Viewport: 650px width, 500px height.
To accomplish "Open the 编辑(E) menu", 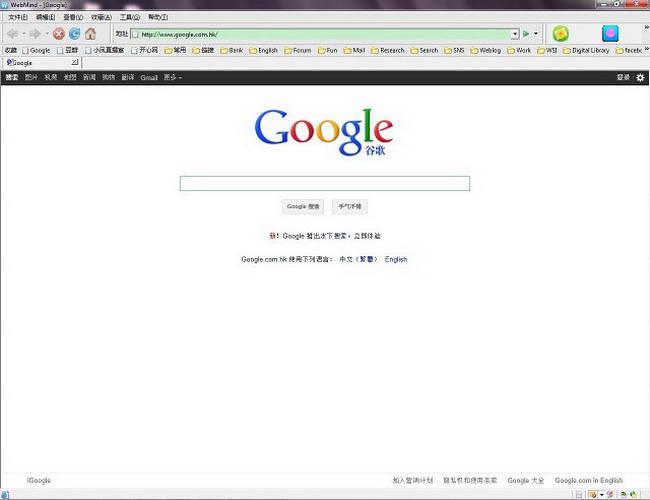I will coord(46,17).
